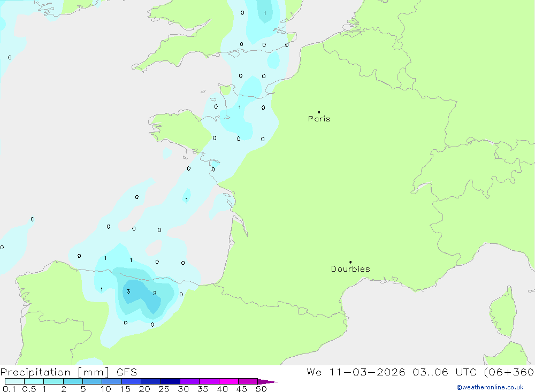Click the legend label '25'

coord(164,389)
